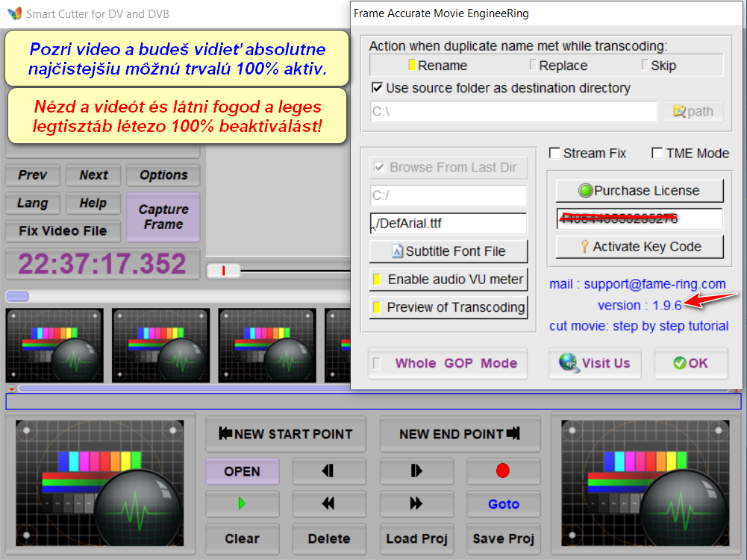This screenshot has height=560, width=747.
Task: Click the Goto button
Action: point(503,504)
